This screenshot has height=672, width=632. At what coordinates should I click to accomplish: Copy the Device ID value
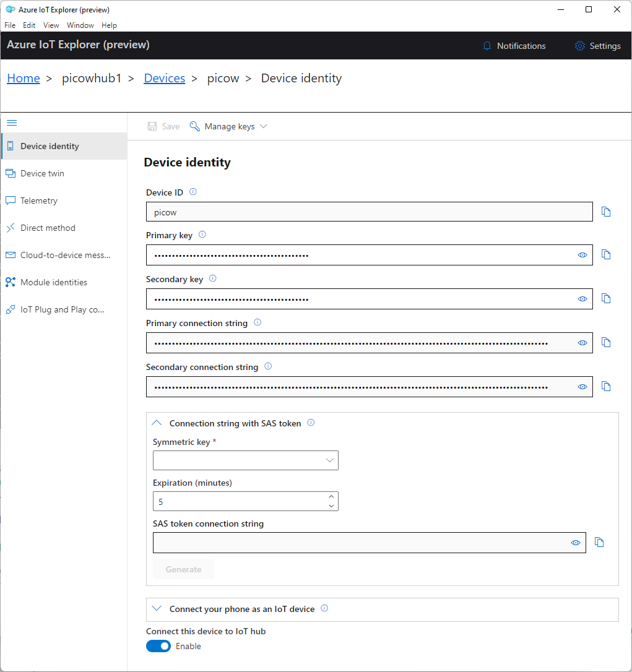(606, 212)
